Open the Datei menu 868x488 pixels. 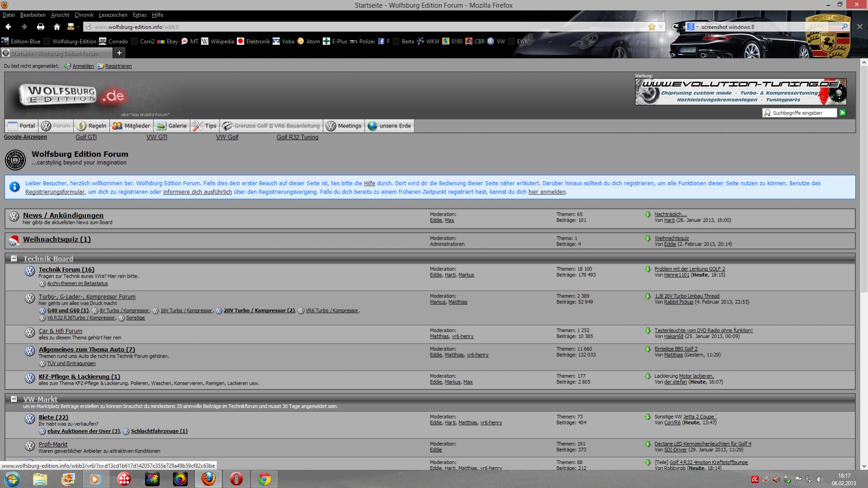point(9,15)
